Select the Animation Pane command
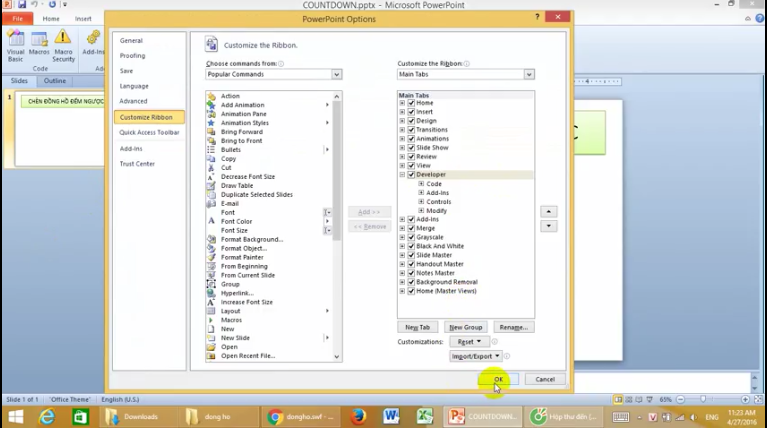This screenshot has width=767, height=430. pyautogui.click(x=243, y=114)
